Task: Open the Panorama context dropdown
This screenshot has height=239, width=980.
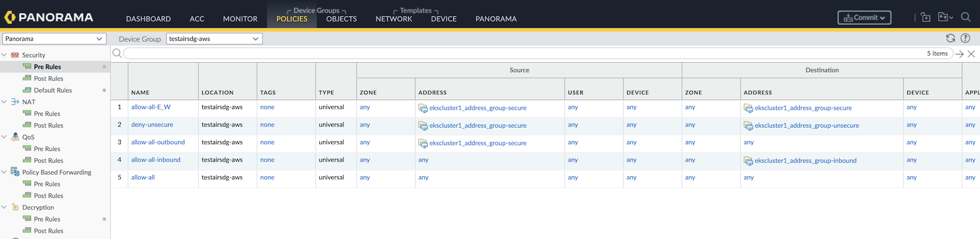Action: point(54,39)
